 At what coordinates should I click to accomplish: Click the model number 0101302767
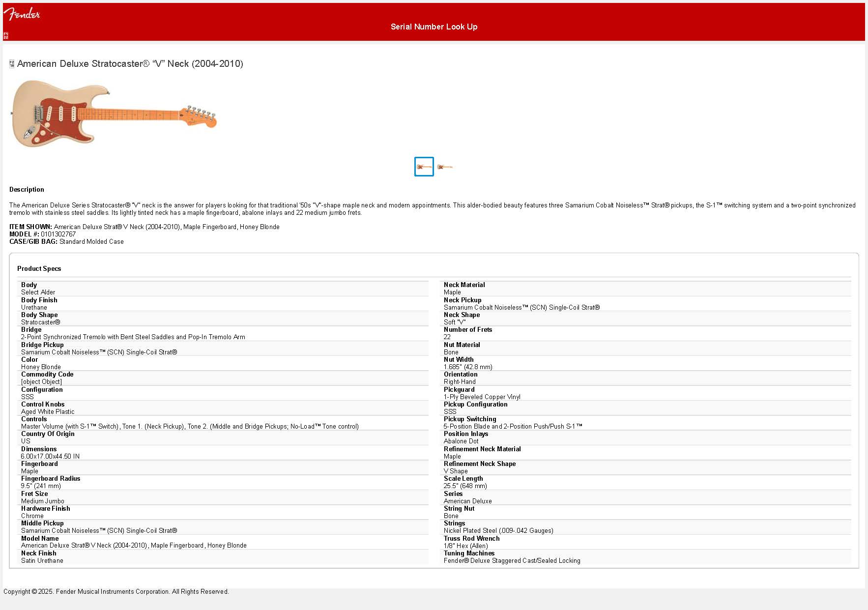pos(58,234)
